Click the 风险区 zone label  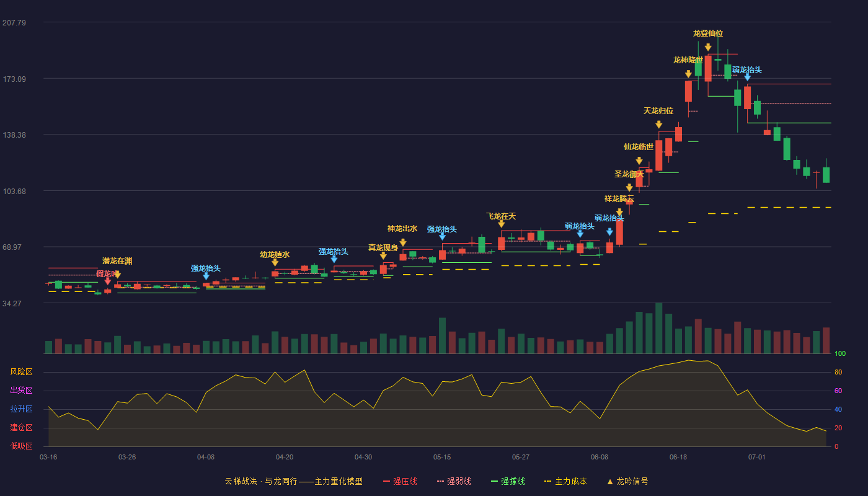click(21, 372)
